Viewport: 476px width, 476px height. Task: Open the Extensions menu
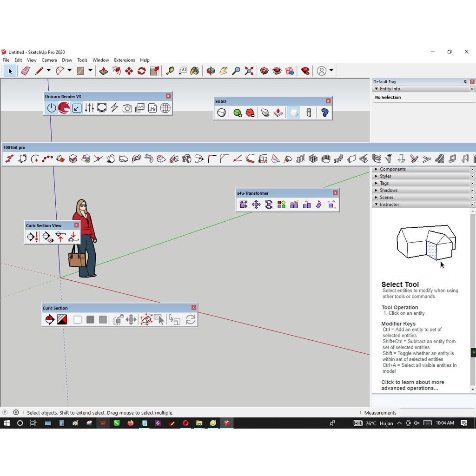(124, 60)
